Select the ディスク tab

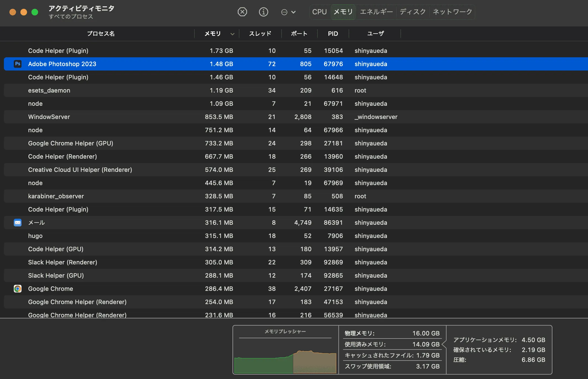(x=413, y=12)
